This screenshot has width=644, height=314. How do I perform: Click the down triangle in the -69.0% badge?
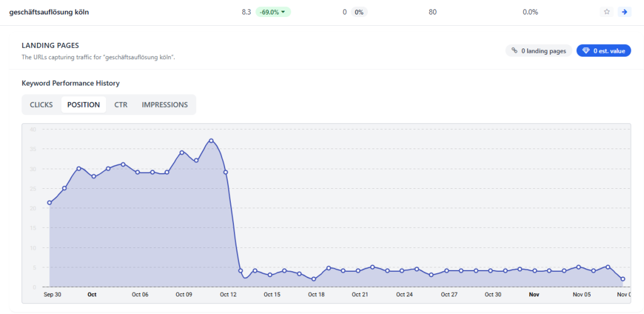[283, 12]
